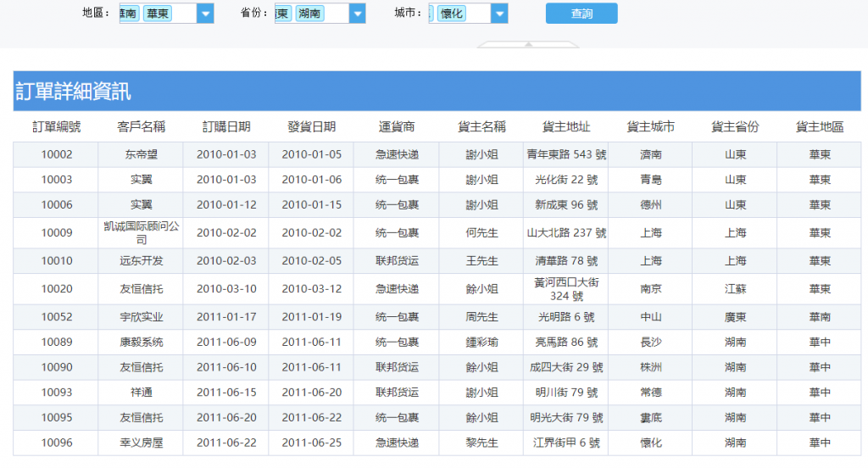Click address 光明路 6 號 cell

pyautogui.click(x=565, y=317)
